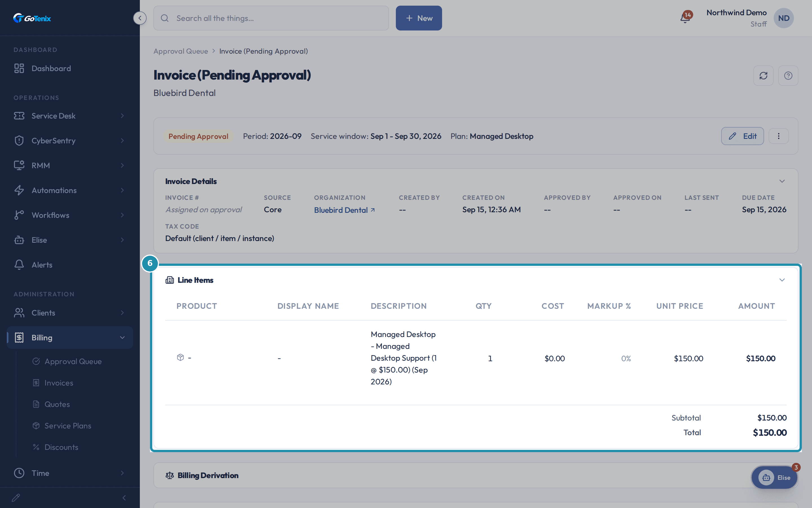
Task: Expand the Time menu
Action: click(x=70, y=473)
